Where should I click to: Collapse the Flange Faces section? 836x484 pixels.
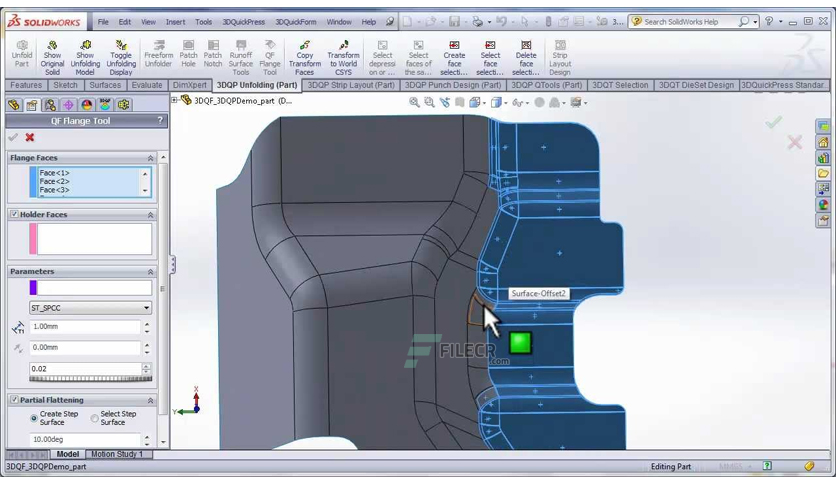pyautogui.click(x=150, y=158)
